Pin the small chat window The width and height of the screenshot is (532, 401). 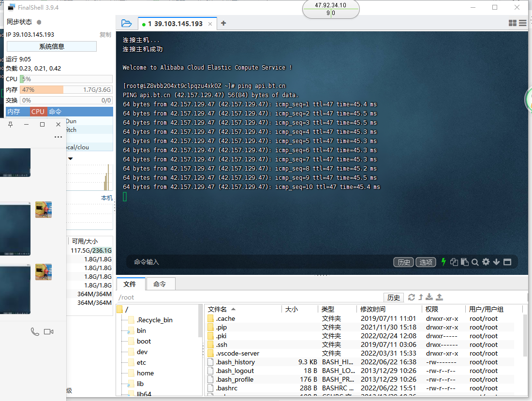click(x=11, y=124)
